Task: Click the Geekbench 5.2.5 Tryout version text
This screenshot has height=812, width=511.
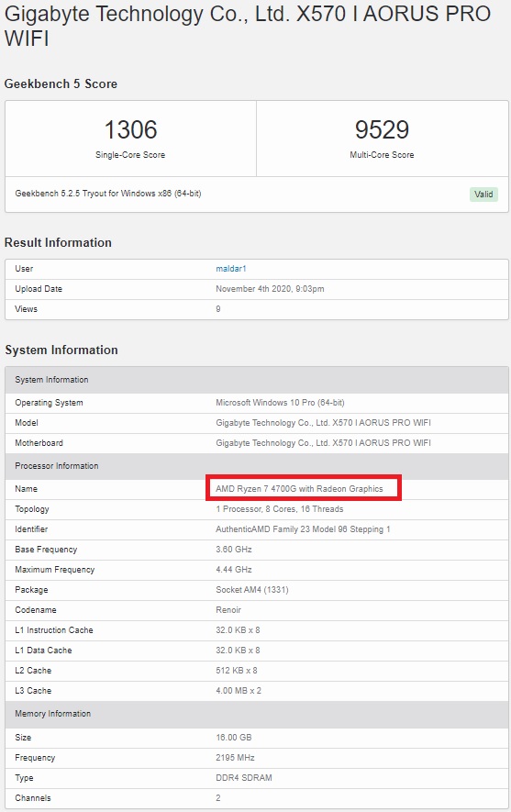Action: 108,194
